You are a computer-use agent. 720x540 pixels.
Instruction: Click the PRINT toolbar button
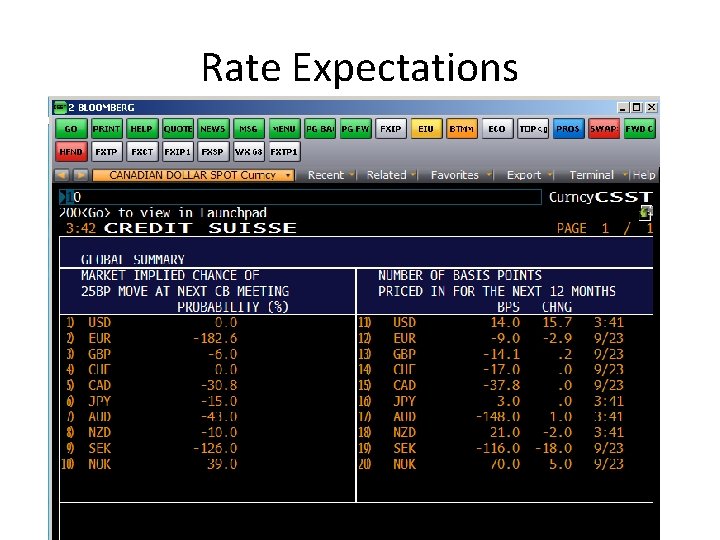[x=107, y=129]
